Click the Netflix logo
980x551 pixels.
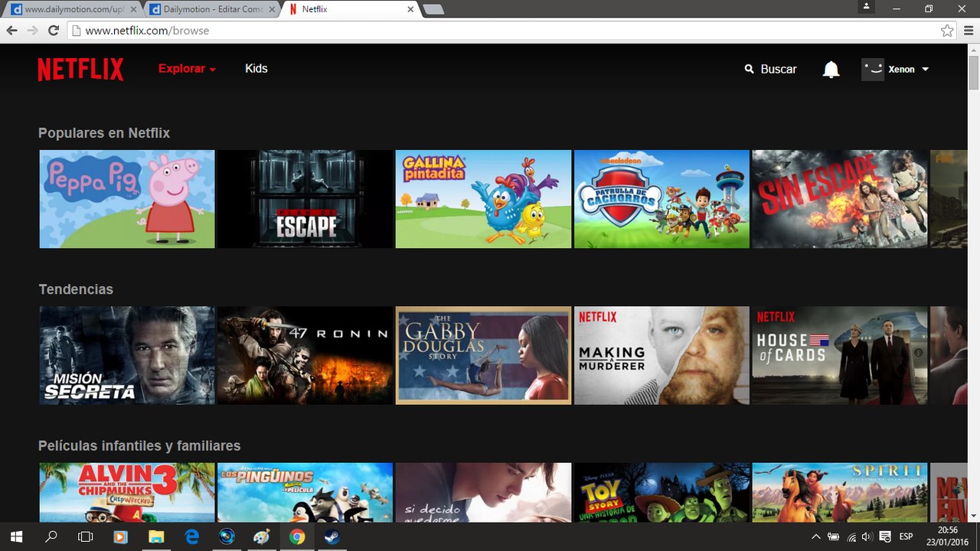tap(80, 69)
